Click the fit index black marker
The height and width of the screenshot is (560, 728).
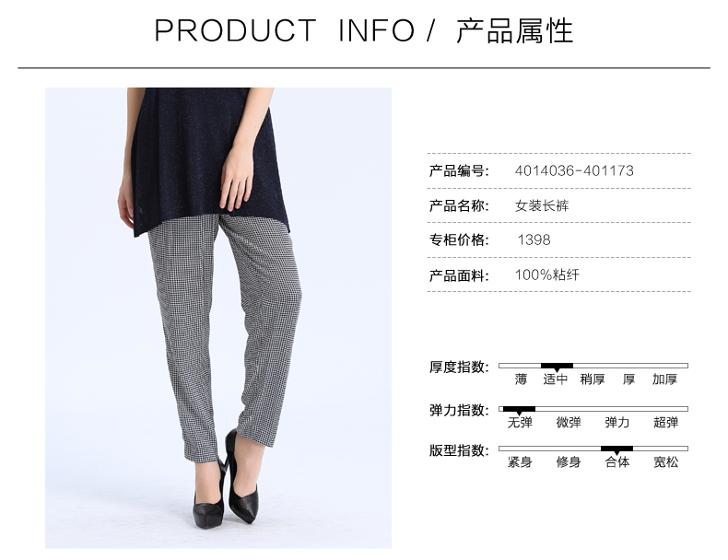(x=616, y=449)
